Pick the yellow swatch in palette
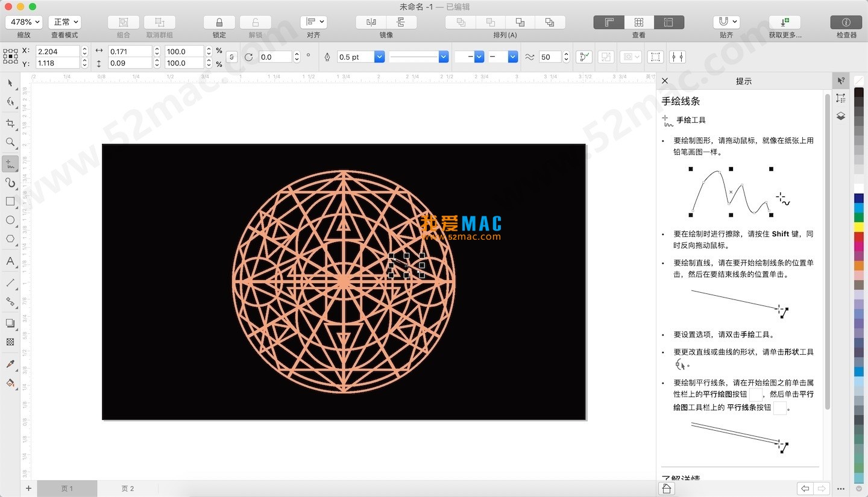Screen dimensions: 868x497 [858, 227]
